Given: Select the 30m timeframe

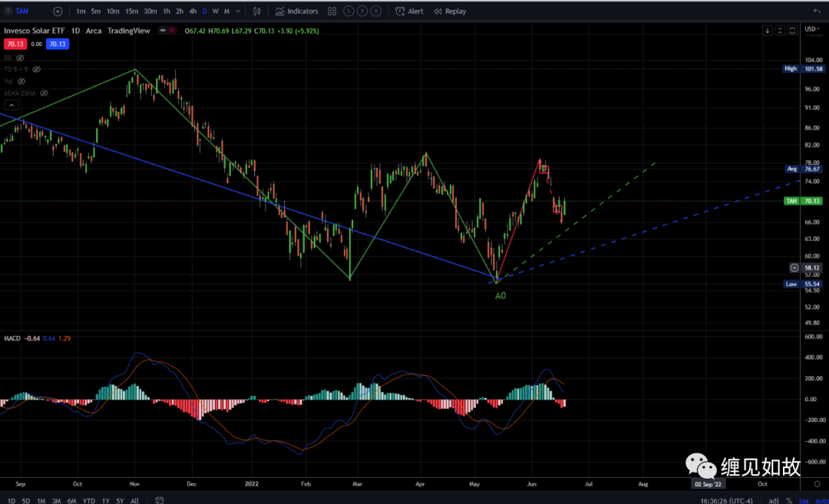Looking at the screenshot, I should point(150,11).
